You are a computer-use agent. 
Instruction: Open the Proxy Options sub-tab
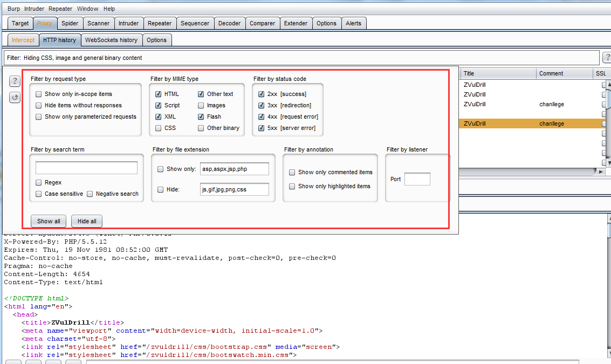coord(156,40)
